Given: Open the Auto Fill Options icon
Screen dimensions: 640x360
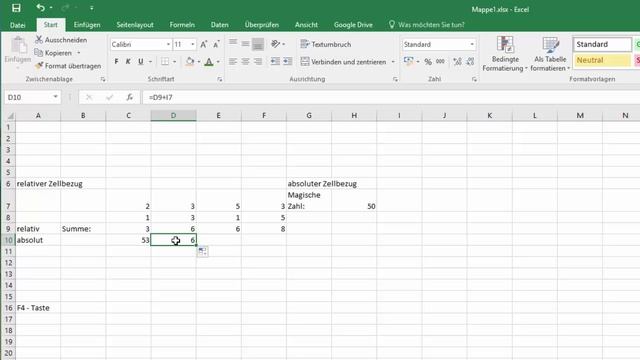Looking at the screenshot, I should coord(202,251).
